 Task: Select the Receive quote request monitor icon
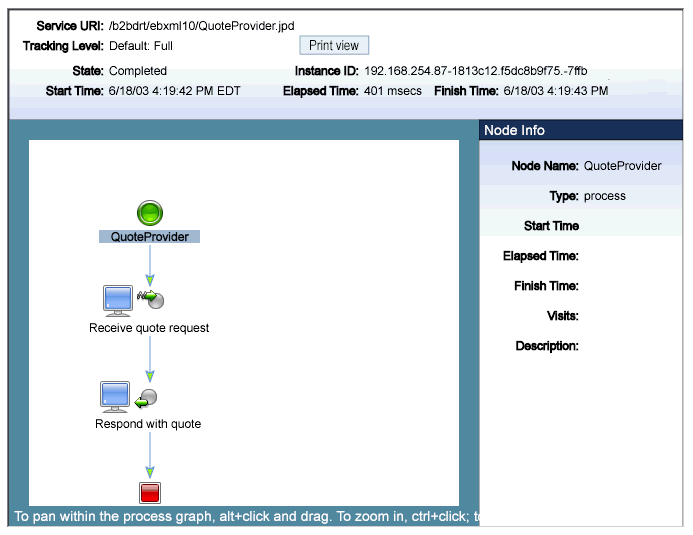click(x=118, y=301)
